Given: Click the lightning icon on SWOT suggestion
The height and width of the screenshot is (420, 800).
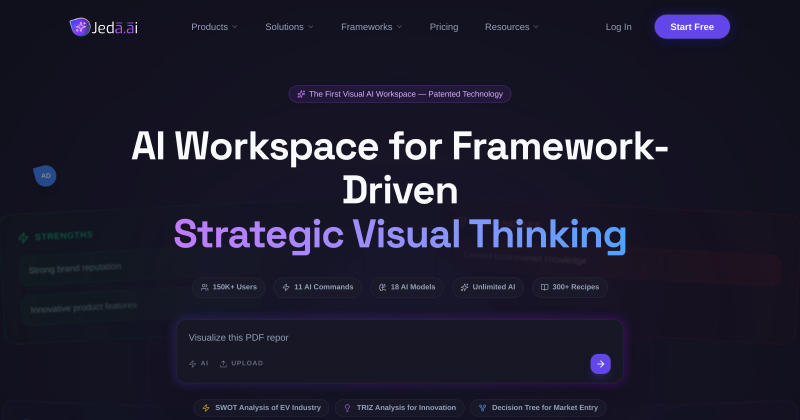Looking at the screenshot, I should (206, 408).
